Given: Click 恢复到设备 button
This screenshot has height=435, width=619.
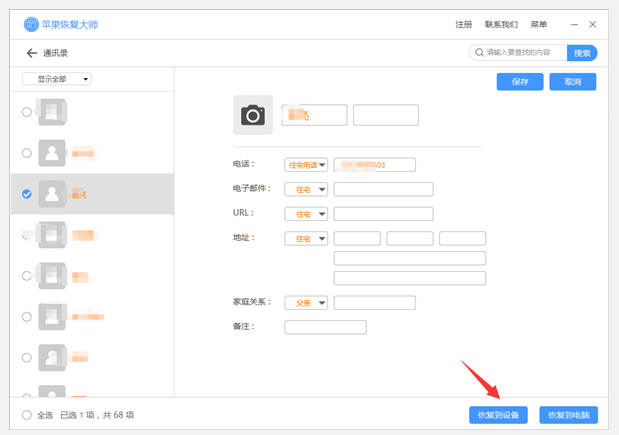Looking at the screenshot, I should pyautogui.click(x=498, y=415).
